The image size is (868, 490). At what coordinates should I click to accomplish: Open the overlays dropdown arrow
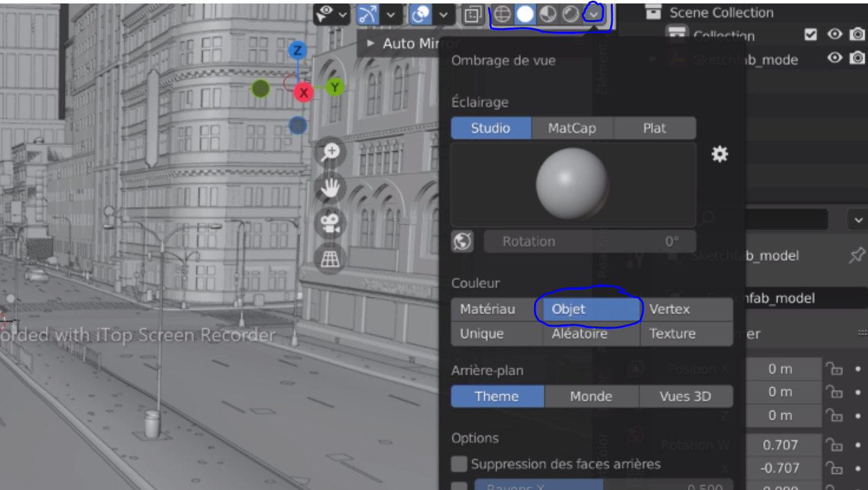(443, 14)
